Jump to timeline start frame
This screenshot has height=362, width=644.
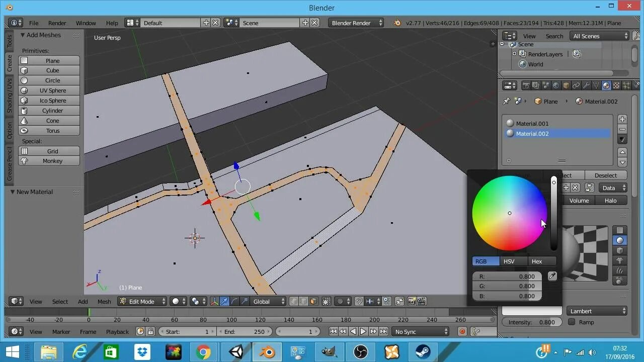pos(333,331)
